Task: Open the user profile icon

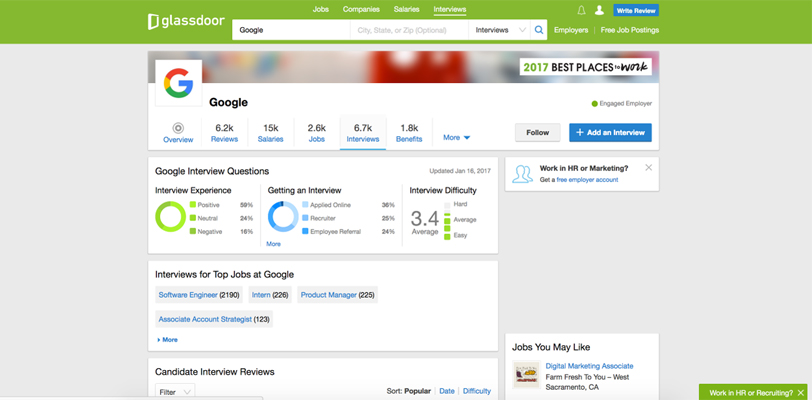Action: coord(599,10)
